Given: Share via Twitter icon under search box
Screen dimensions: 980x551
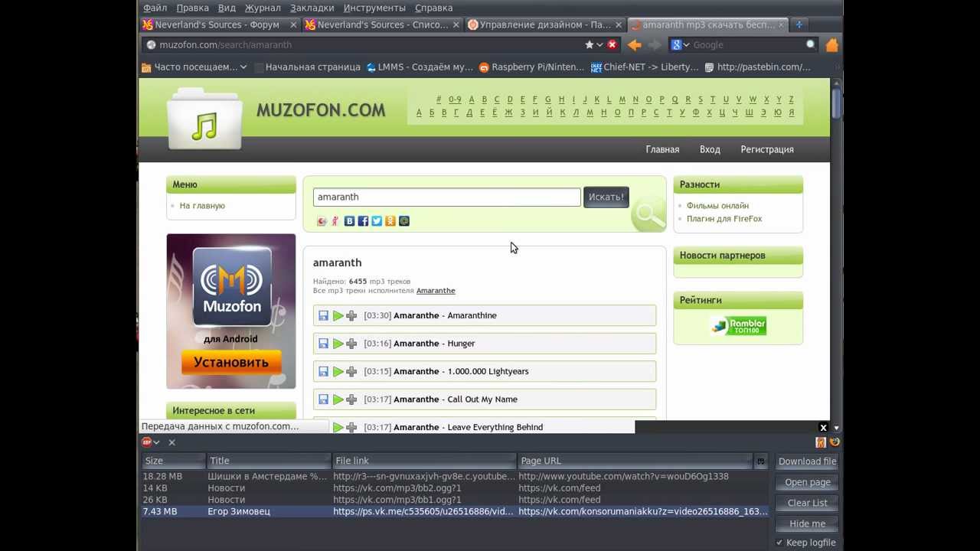Looking at the screenshot, I should [x=377, y=221].
